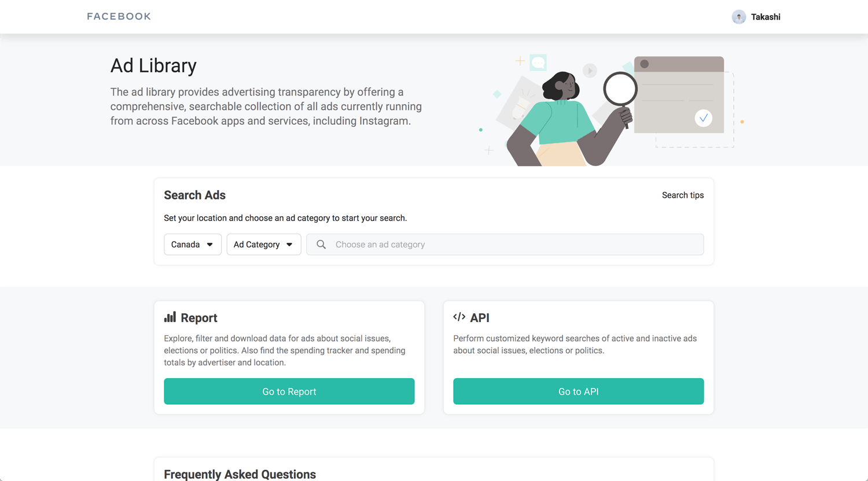This screenshot has height=481, width=868.
Task: Click the Ad Library hero illustration
Action: click(x=610, y=110)
